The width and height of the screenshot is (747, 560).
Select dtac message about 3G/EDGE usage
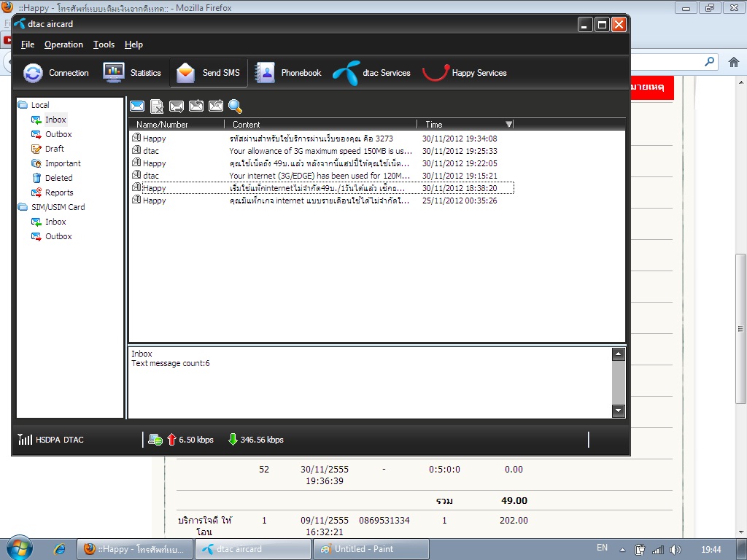(x=322, y=176)
